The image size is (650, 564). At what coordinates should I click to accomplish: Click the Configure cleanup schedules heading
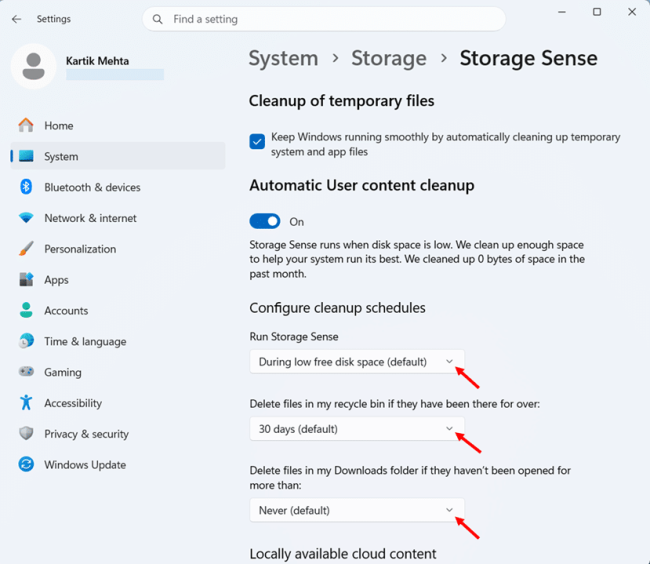[337, 308]
